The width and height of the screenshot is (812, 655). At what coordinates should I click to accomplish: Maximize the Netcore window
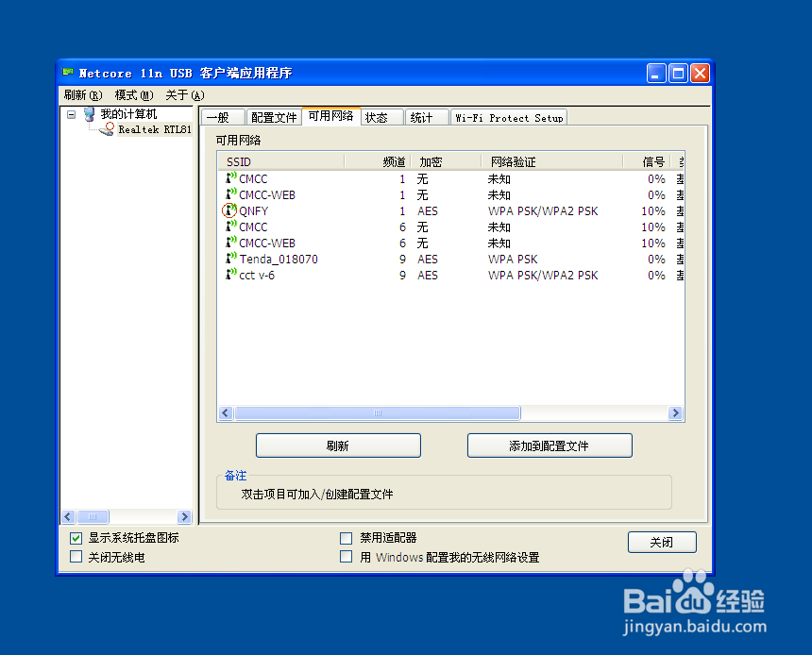pos(678,73)
